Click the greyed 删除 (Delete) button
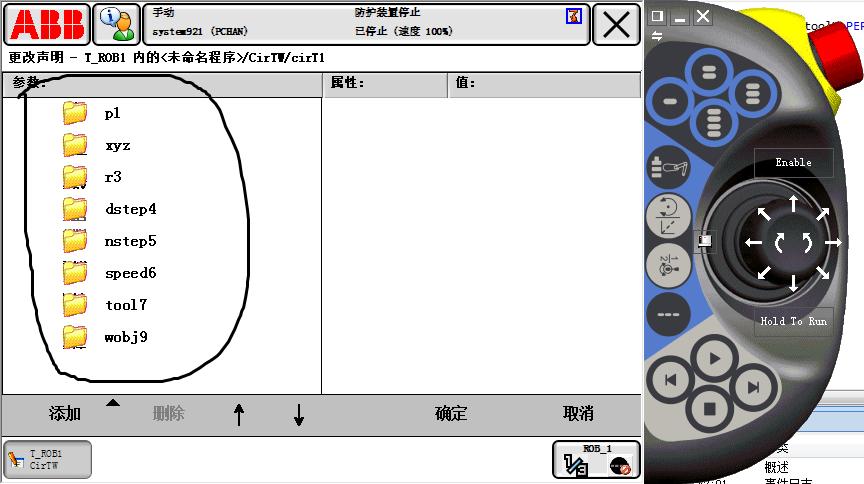Screen dimensions: 864x484 click(x=169, y=413)
